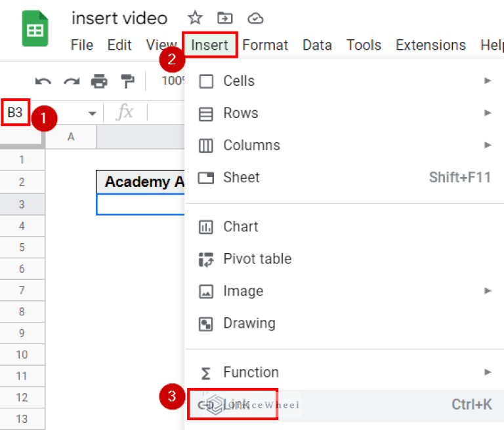Screen dimensions: 504x430
Task: Select row 5 header
Action: [x=22, y=248]
